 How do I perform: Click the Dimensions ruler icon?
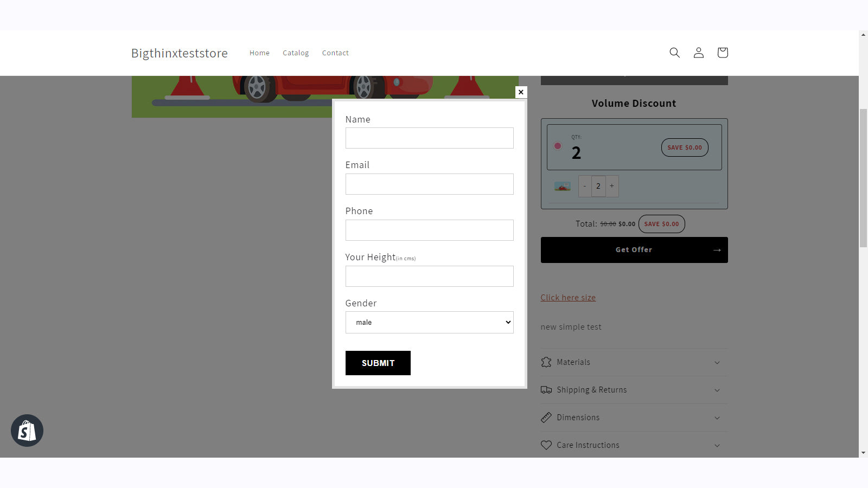pyautogui.click(x=546, y=418)
